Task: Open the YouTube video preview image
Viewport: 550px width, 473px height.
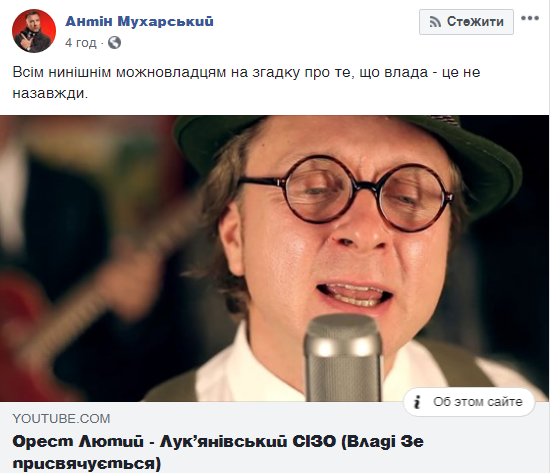Action: 274,258
